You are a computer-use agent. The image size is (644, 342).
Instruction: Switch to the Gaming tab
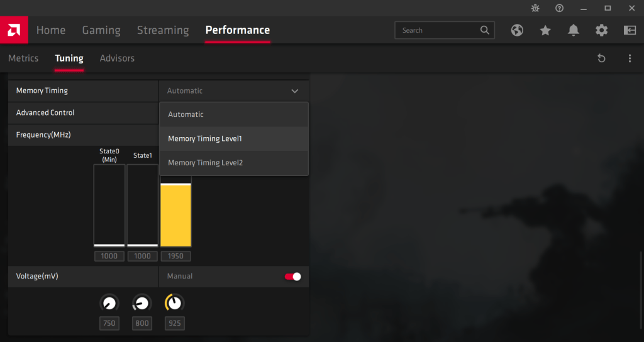101,30
